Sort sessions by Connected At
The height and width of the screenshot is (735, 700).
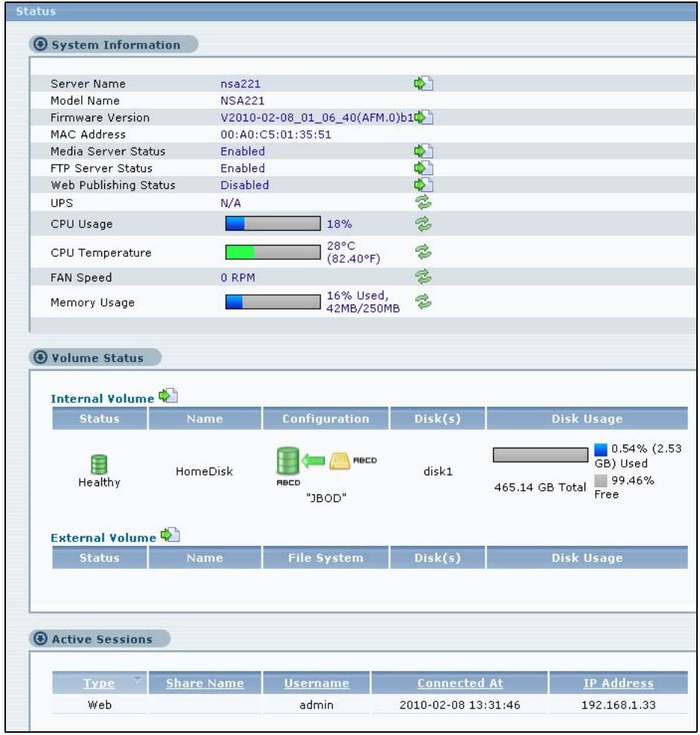[x=460, y=683]
